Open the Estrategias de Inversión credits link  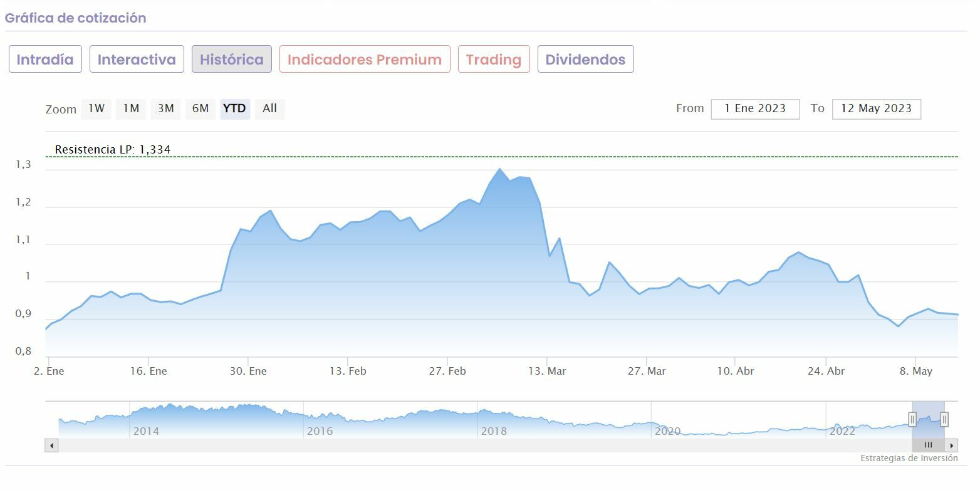[x=909, y=459]
